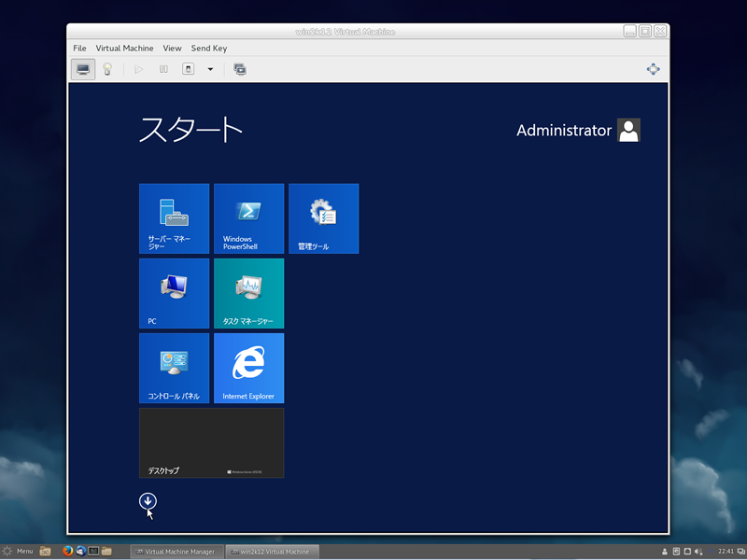The height and width of the screenshot is (560, 747).
Task: Open the コントロール パネル tile
Action: (x=174, y=368)
